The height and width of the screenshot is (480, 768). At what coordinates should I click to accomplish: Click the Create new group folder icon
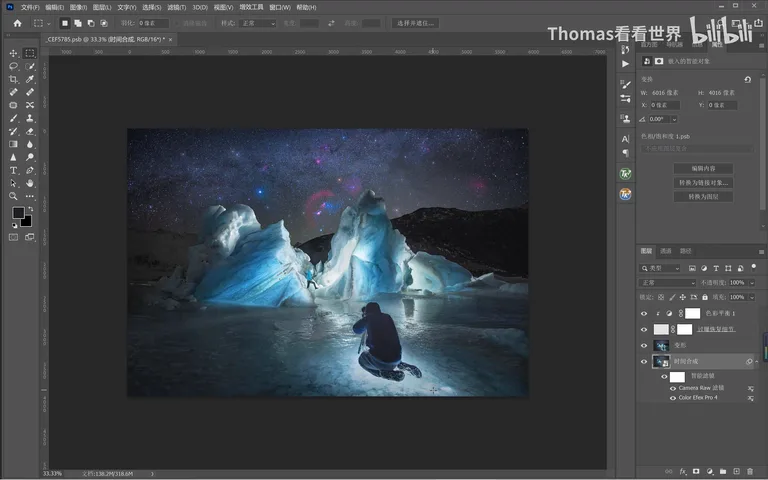[723, 471]
